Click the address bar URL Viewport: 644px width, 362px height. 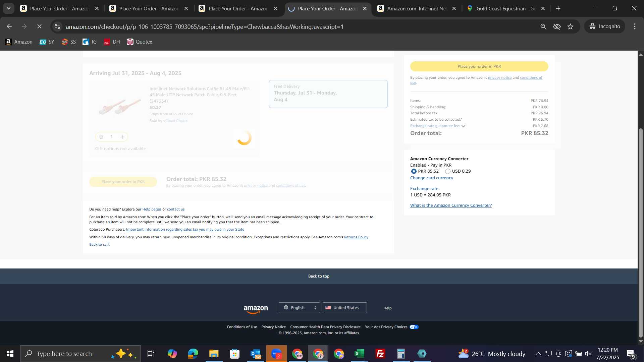point(205,26)
